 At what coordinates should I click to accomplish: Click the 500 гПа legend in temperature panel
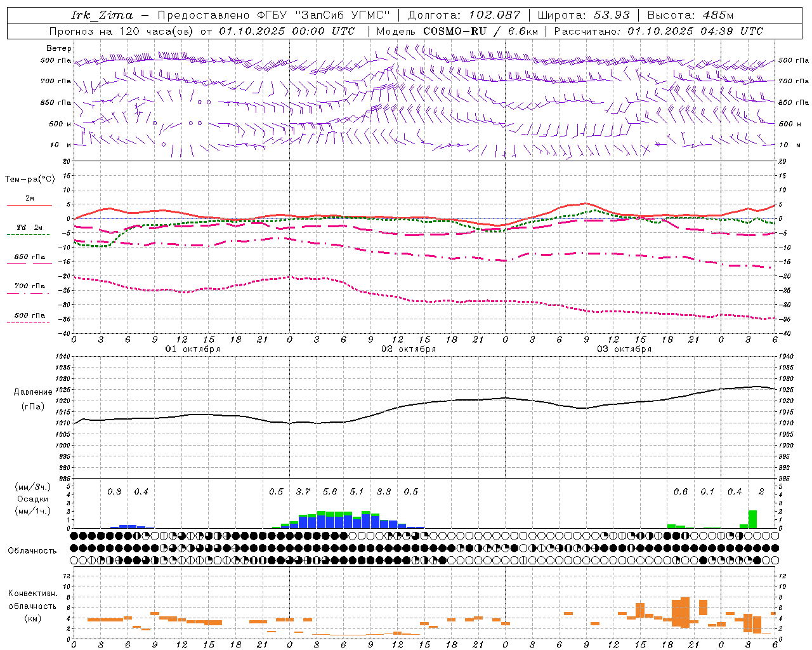click(x=29, y=315)
